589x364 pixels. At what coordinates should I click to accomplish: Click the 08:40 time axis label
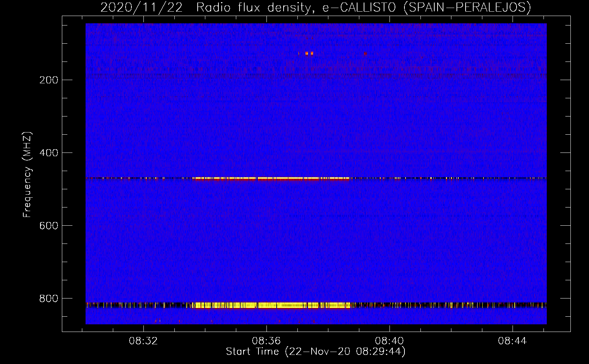point(389,341)
